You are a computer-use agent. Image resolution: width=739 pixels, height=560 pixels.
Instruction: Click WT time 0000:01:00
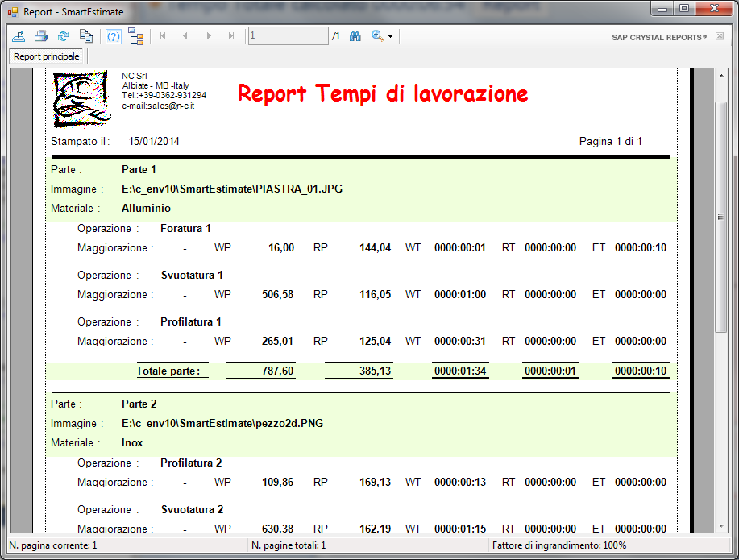460,295
